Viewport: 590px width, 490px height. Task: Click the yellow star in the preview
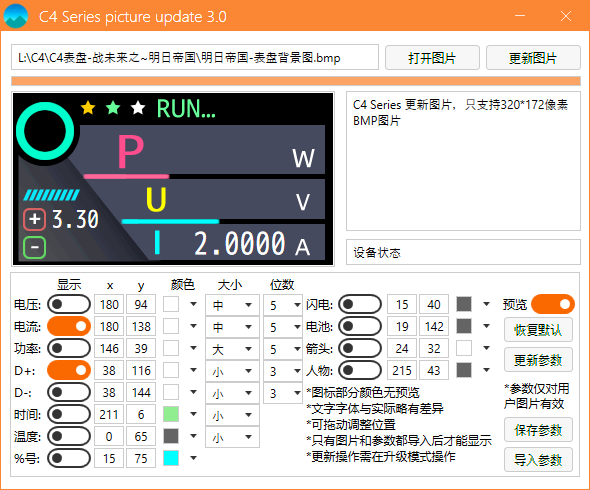(x=88, y=108)
